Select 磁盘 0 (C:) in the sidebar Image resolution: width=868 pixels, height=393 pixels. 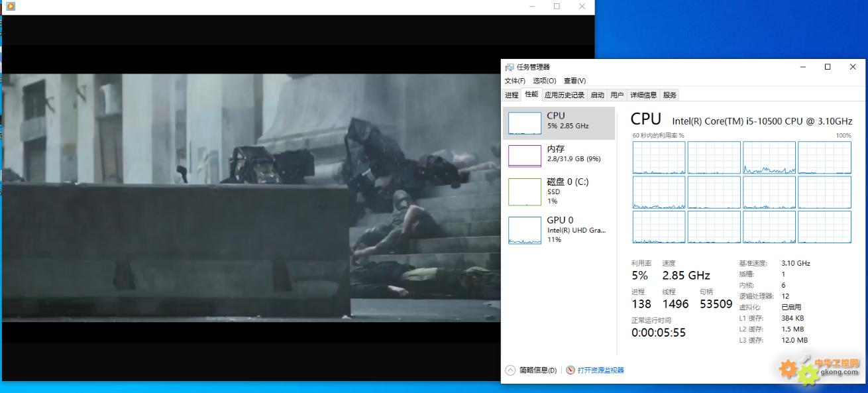(x=559, y=192)
